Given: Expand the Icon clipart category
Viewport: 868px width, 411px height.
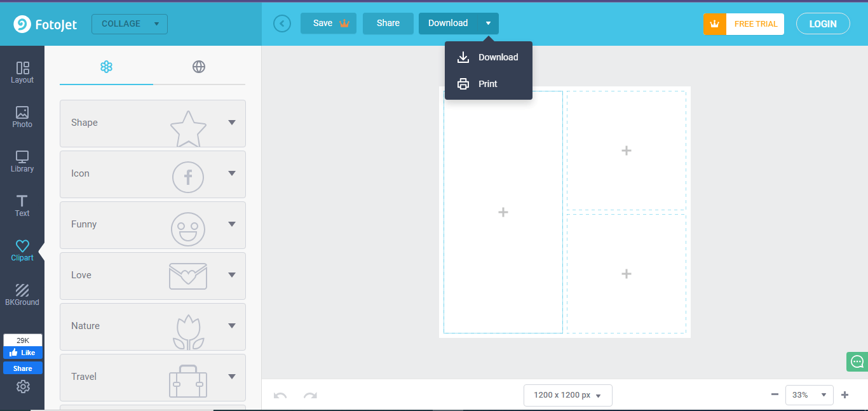Looking at the screenshot, I should pos(153,174).
